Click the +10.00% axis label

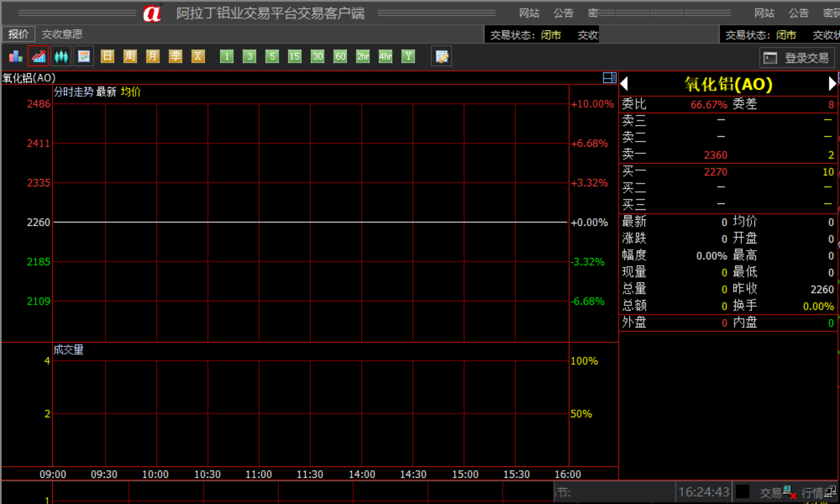pos(592,104)
